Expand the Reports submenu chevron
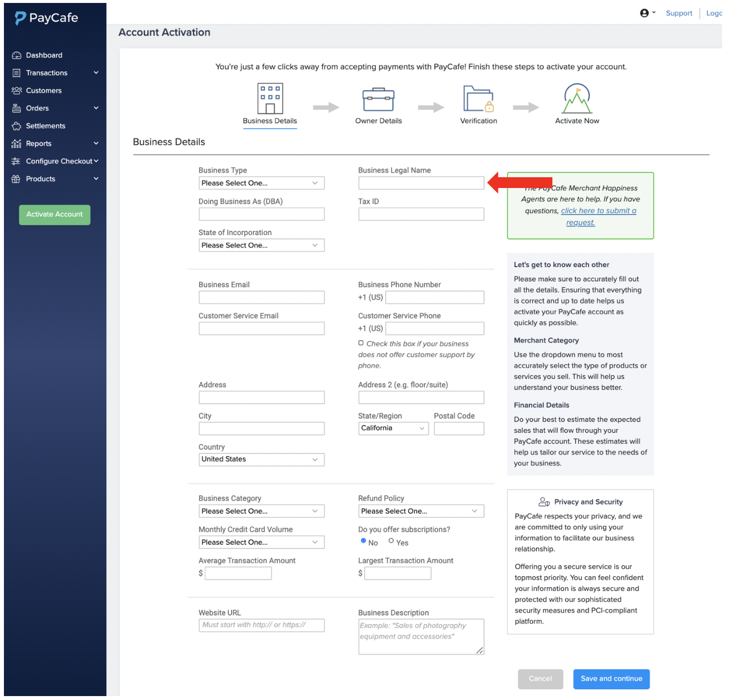 [96, 144]
